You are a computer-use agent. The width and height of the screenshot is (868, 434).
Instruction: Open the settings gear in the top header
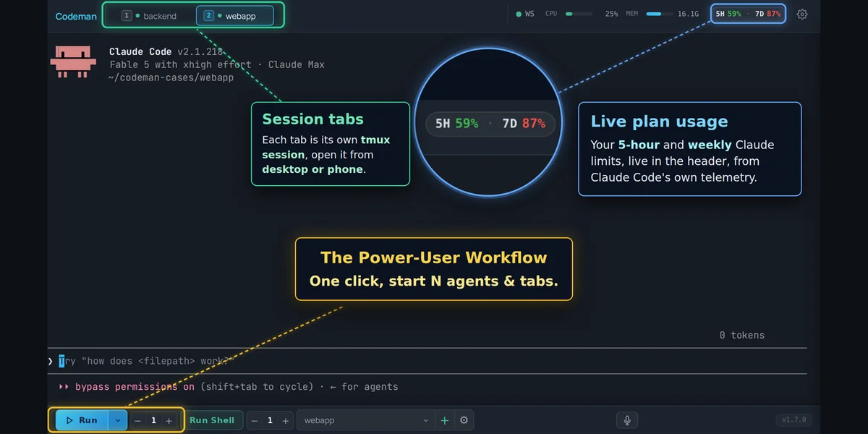tap(801, 14)
